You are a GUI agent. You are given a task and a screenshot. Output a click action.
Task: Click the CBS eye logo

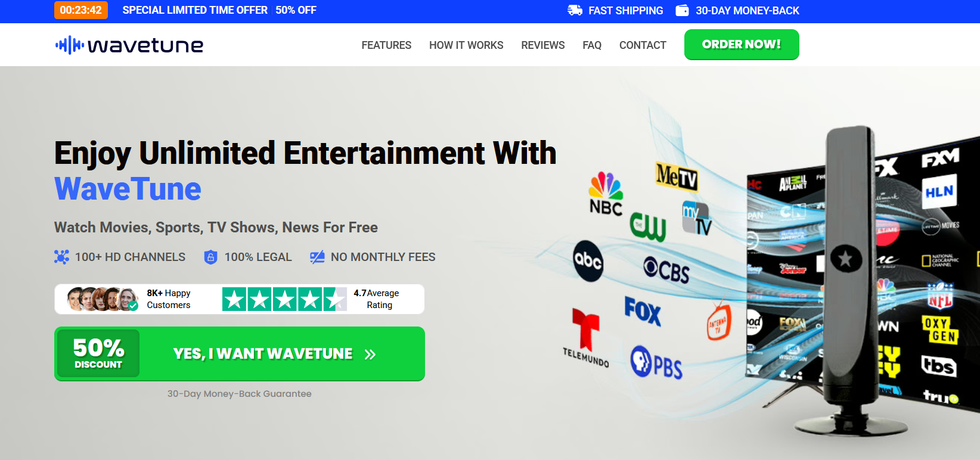pos(666,270)
